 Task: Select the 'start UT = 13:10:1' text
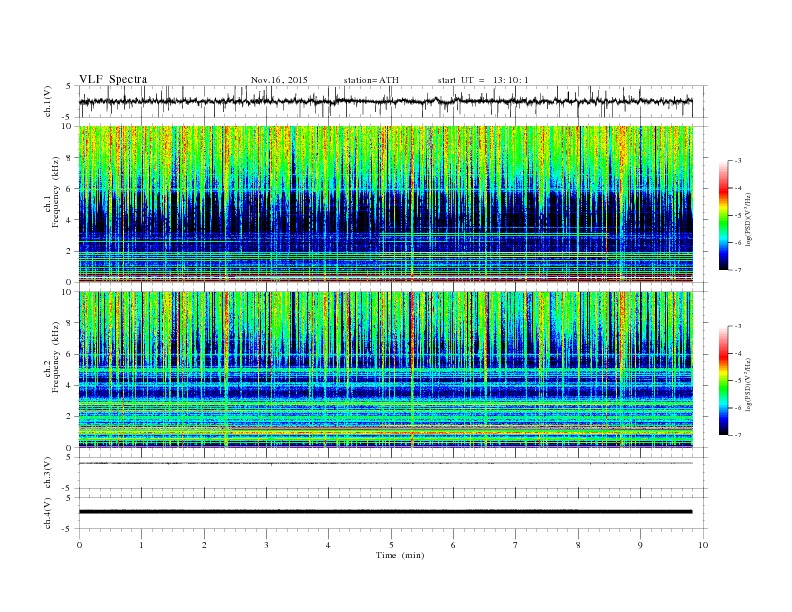pos(483,80)
